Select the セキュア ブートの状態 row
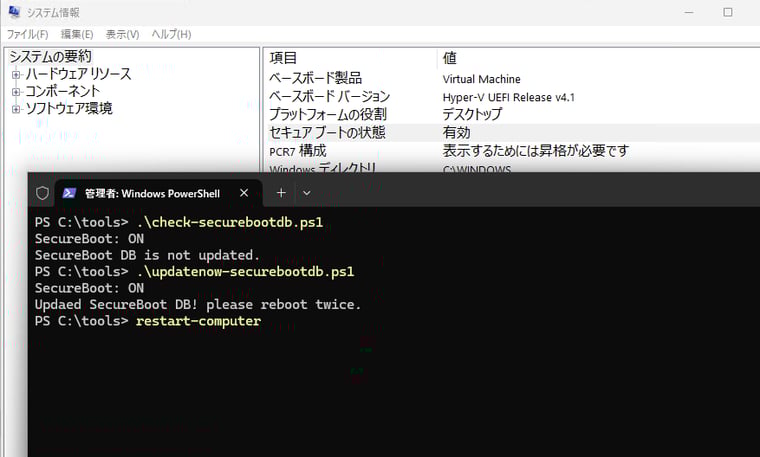760x457 pixels. pos(513,132)
